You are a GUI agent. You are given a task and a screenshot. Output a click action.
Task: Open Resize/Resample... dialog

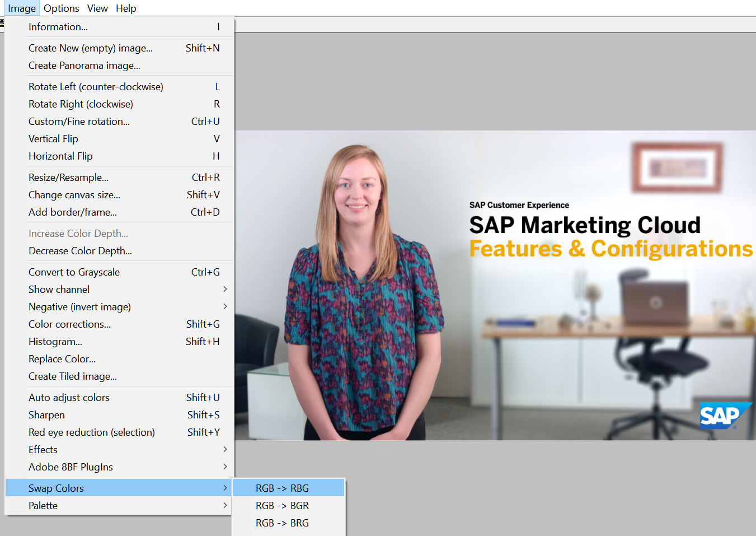[x=119, y=178]
